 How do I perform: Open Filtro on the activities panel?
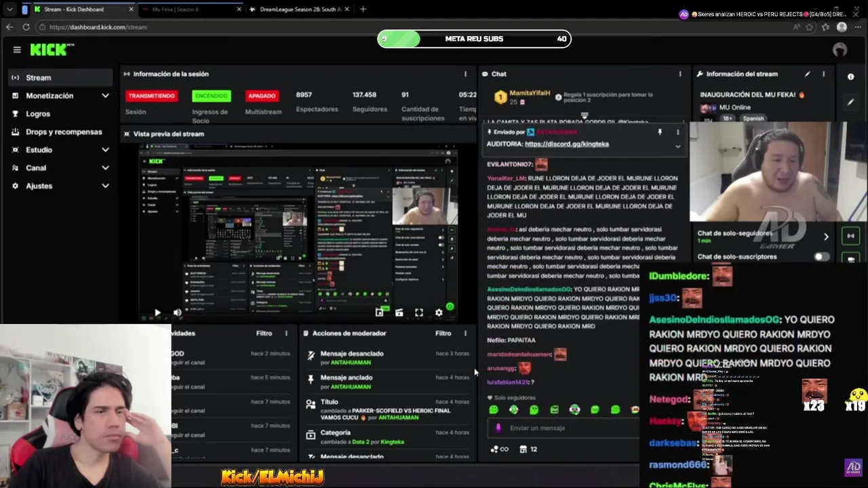click(264, 333)
